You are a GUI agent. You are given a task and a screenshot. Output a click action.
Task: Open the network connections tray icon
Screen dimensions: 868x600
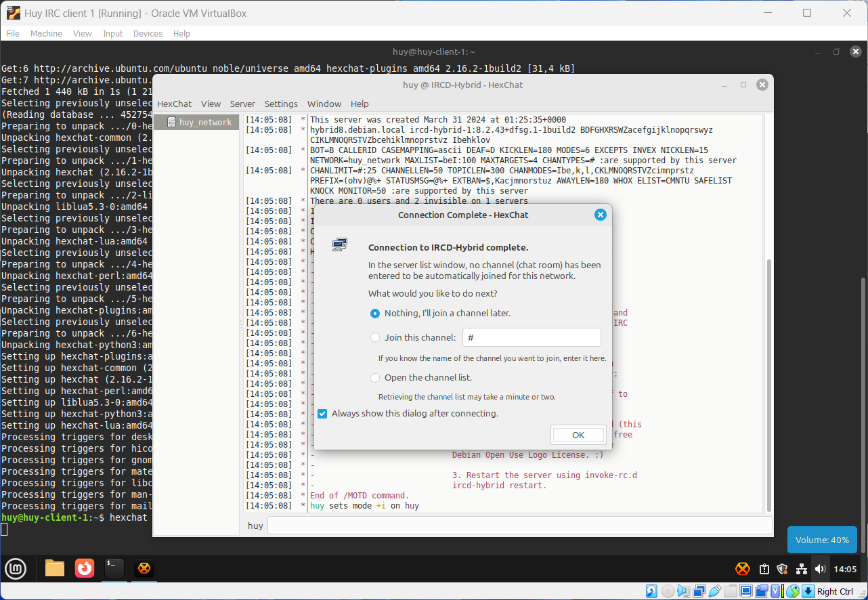(x=802, y=569)
